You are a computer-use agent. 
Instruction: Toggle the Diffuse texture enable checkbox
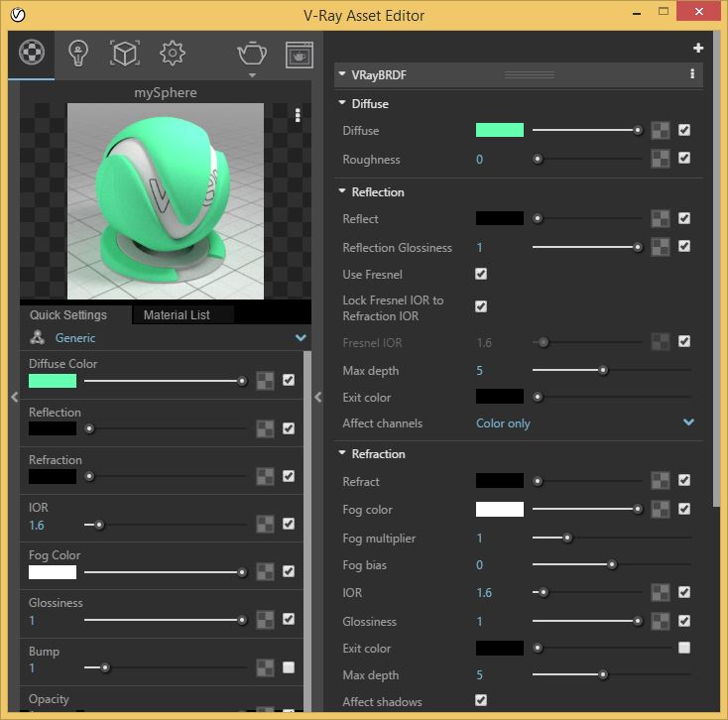(x=684, y=130)
